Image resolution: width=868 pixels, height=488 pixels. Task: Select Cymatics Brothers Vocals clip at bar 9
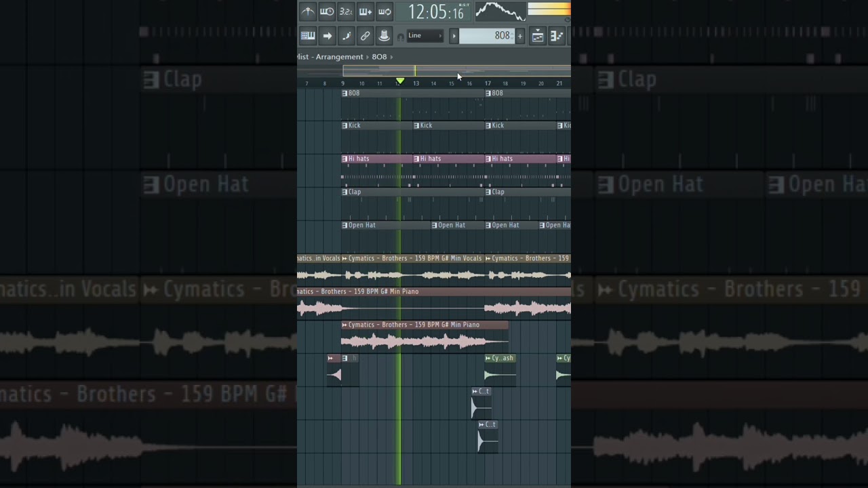click(412, 258)
